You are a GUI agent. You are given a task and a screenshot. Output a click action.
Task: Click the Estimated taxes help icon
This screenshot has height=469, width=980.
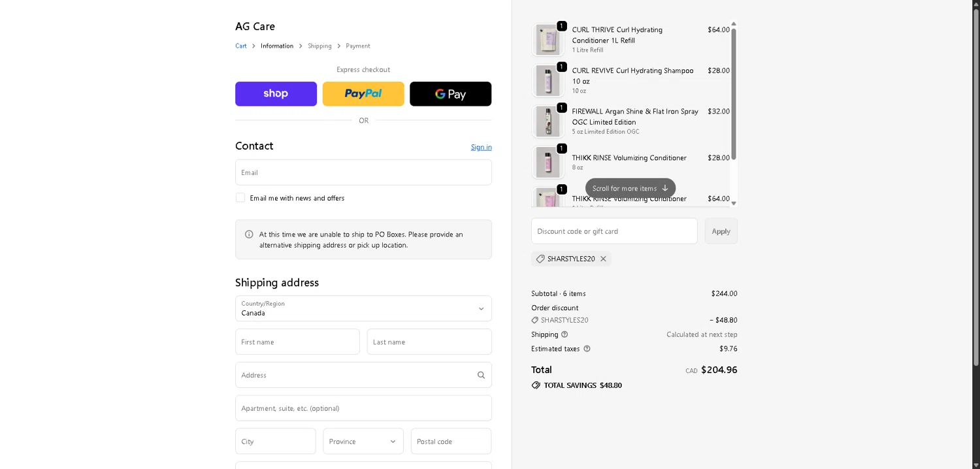click(x=587, y=349)
